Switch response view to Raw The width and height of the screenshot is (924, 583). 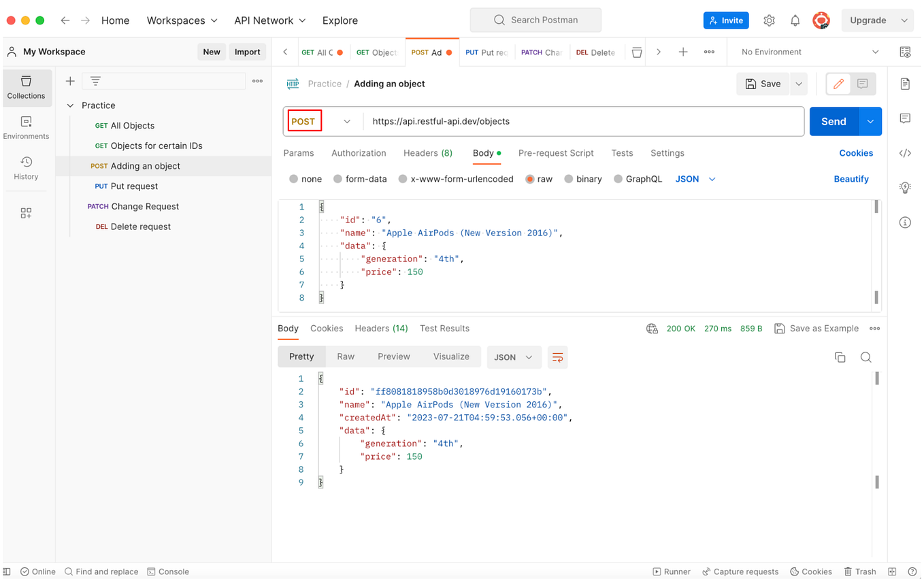pyautogui.click(x=346, y=356)
